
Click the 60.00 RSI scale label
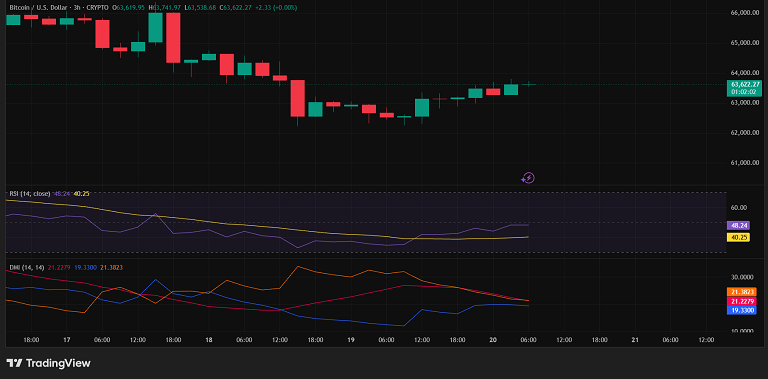740,208
